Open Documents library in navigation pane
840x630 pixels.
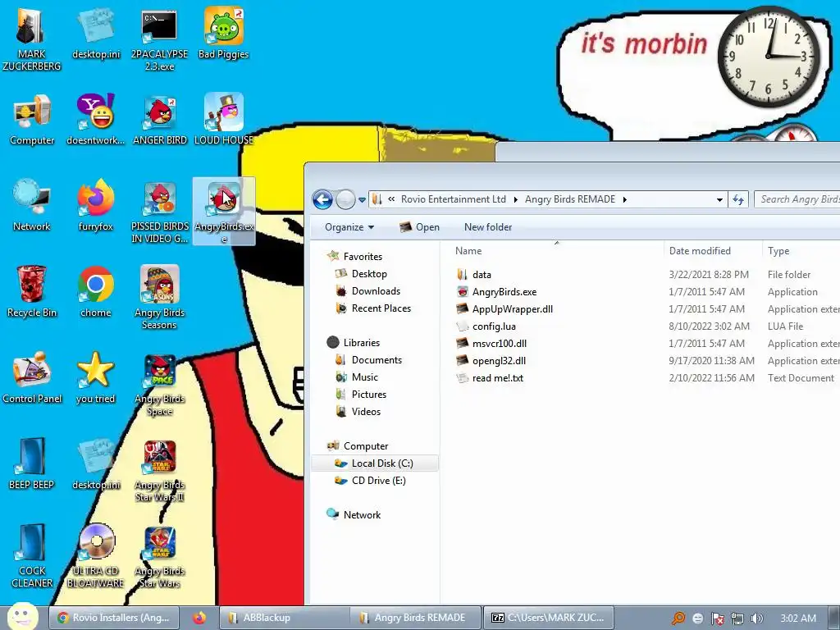point(377,360)
